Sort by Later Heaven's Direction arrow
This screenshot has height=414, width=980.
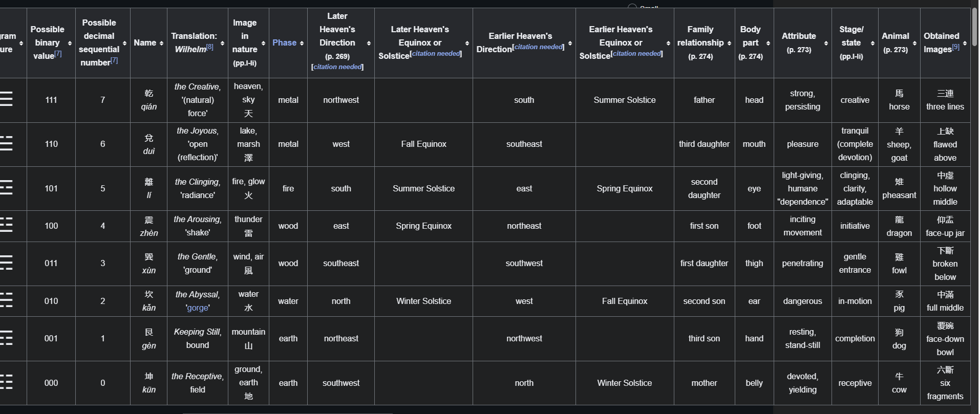[x=369, y=43]
